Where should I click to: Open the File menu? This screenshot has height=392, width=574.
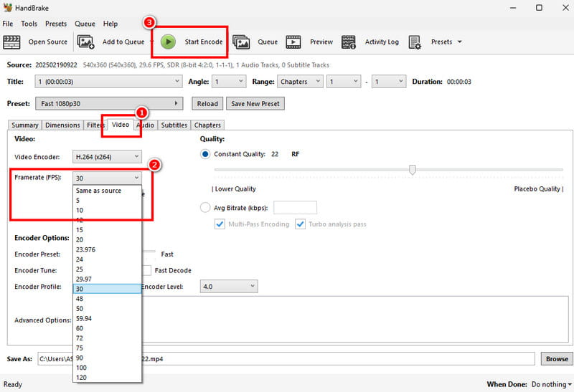[8, 24]
